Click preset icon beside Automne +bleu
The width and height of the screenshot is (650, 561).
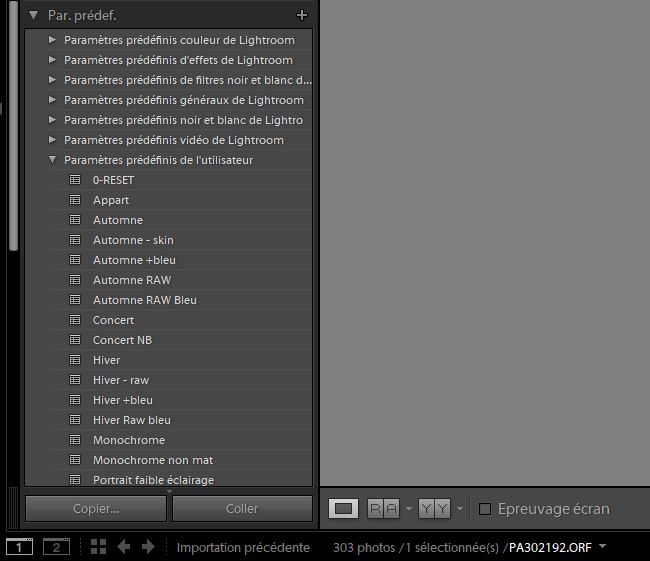pos(75,260)
